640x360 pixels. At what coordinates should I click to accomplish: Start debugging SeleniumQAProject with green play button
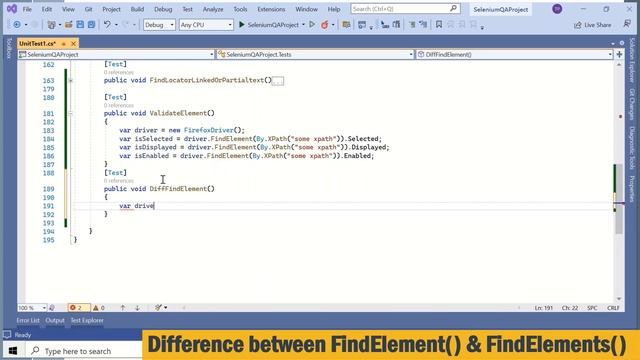click(x=242, y=25)
